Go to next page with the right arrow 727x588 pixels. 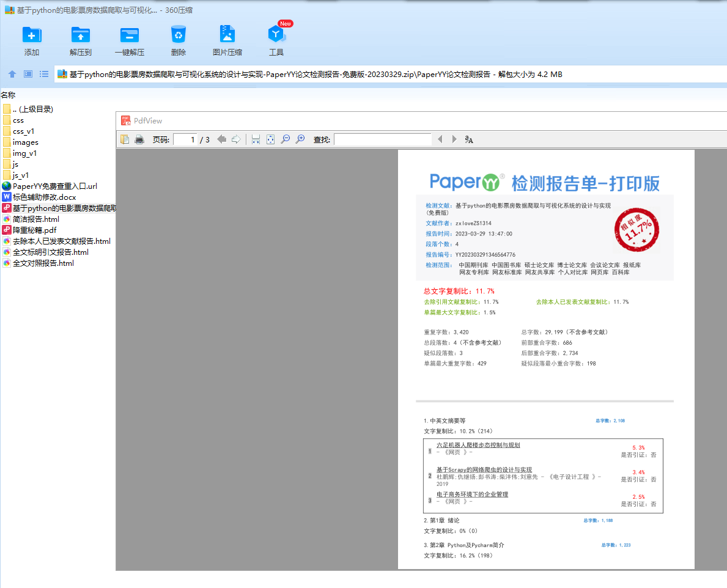(x=236, y=139)
